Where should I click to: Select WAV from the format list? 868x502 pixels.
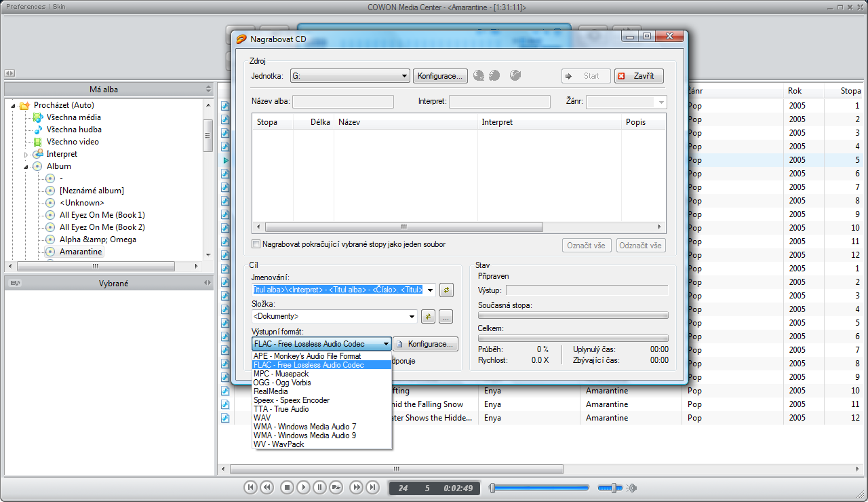coord(321,418)
